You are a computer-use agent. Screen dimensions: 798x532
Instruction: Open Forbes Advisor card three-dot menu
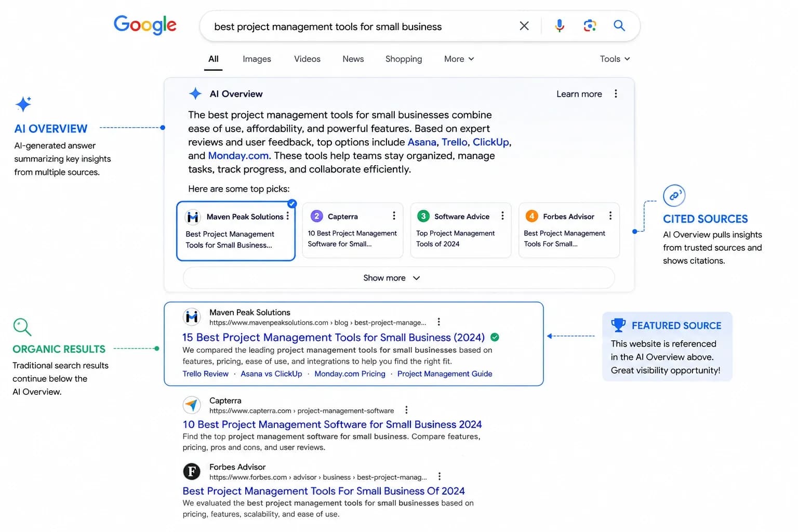pyautogui.click(x=610, y=216)
